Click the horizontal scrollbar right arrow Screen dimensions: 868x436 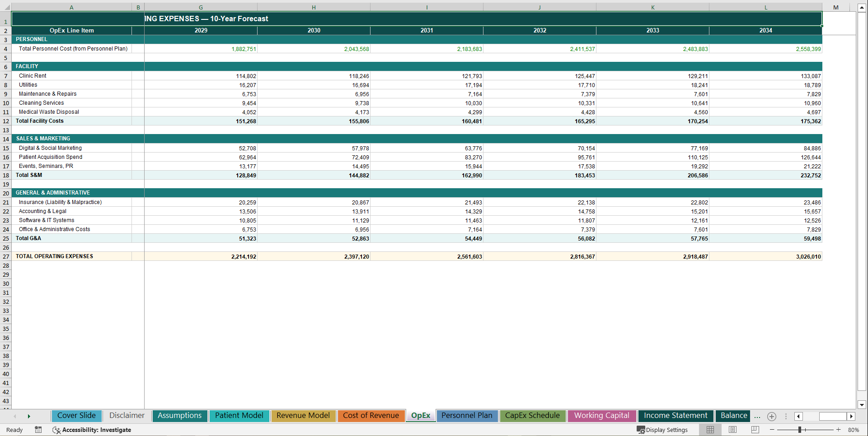(851, 417)
